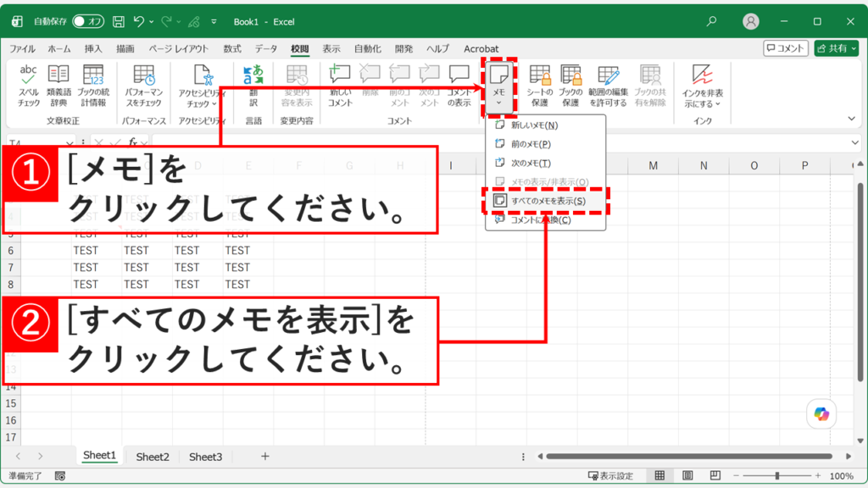Toggle AutoSave (自動保存) switch
This screenshot has height=488, width=868.
coord(88,21)
